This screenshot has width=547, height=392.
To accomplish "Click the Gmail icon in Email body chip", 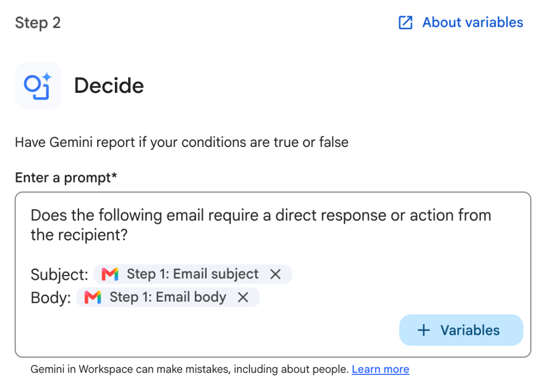I will (x=93, y=297).
